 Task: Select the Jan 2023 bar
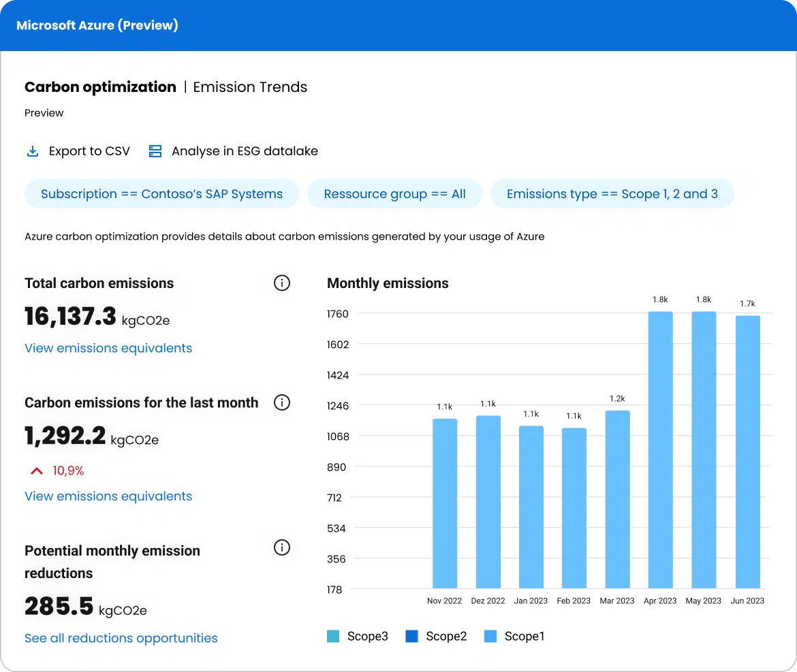pos(531,507)
